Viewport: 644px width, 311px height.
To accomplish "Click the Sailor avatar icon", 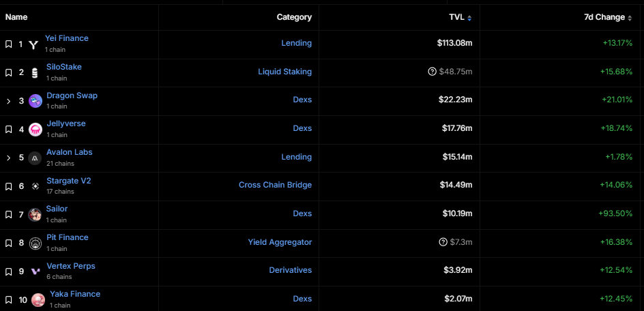I will (35, 215).
